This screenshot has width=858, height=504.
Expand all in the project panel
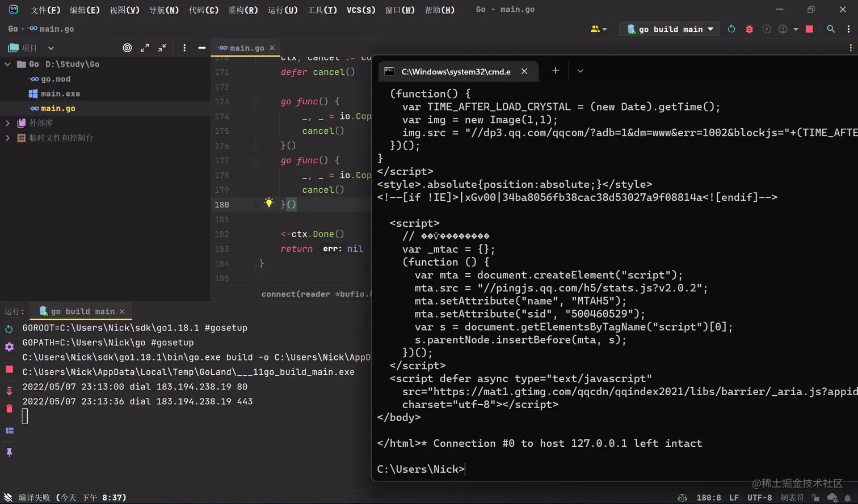coord(145,48)
